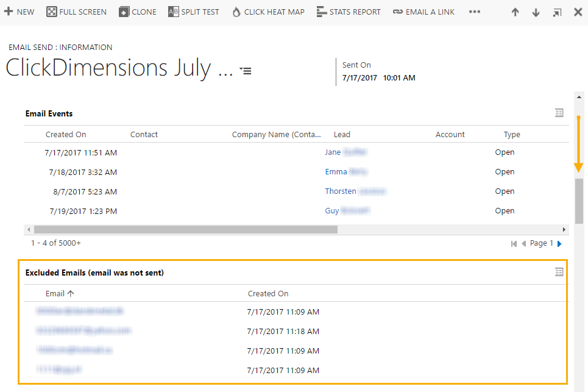Open Full Screen view
Screen dimensions: 588x392
click(77, 12)
